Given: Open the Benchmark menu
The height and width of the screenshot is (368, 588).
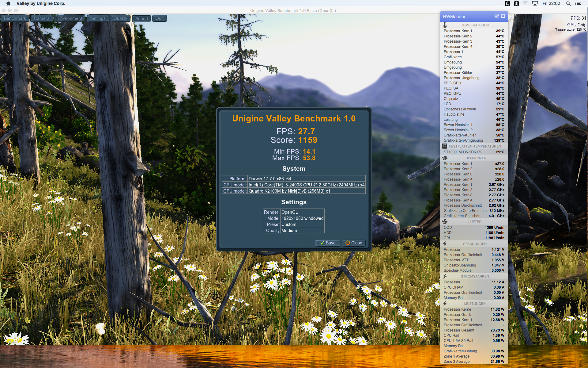Looking at the screenshot, I should pos(15,18).
